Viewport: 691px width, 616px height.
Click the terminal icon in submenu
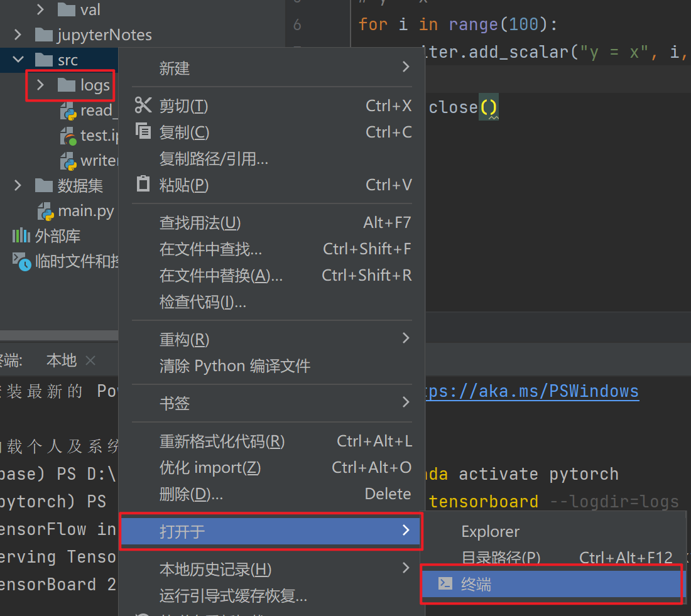[445, 584]
